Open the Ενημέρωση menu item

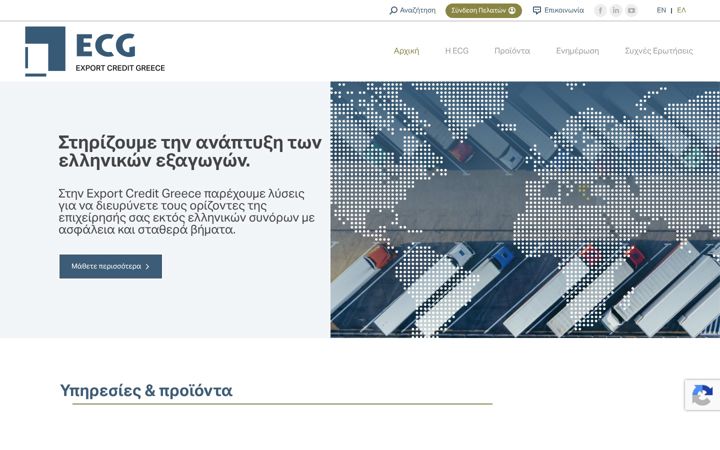point(577,51)
